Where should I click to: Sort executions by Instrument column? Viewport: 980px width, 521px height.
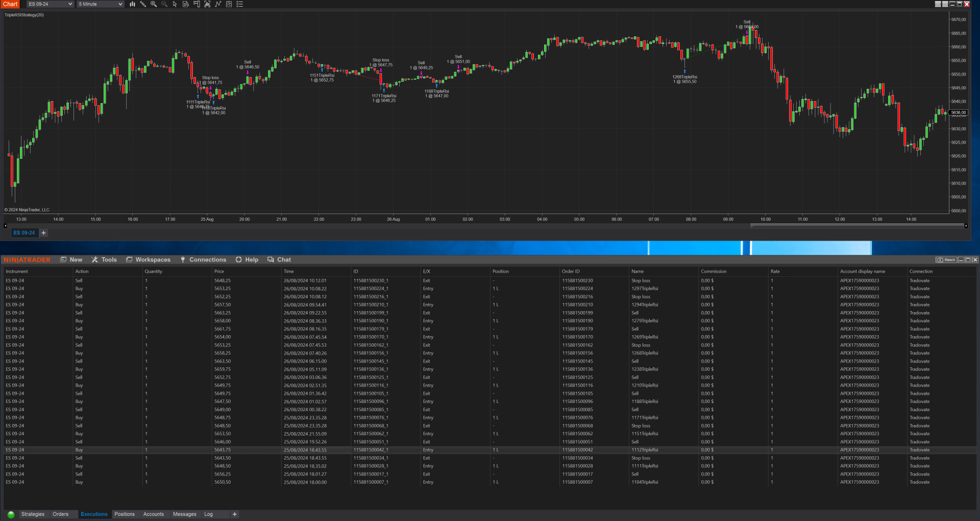coord(17,271)
